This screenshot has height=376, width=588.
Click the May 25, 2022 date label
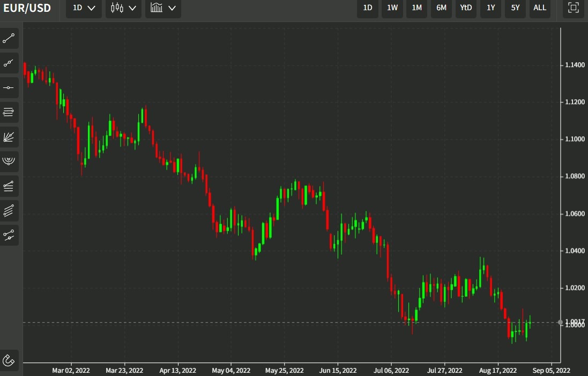[x=284, y=371]
